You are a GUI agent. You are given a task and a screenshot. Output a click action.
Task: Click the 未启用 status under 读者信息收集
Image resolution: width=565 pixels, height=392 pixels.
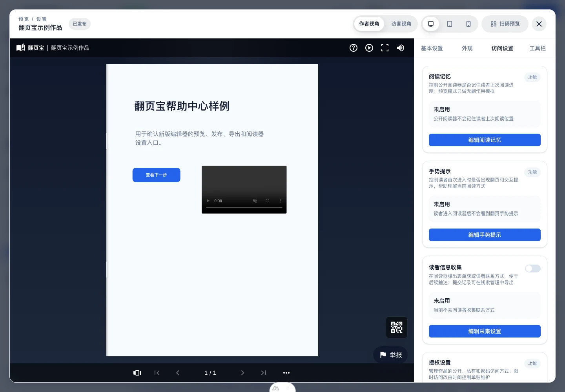(x=442, y=301)
